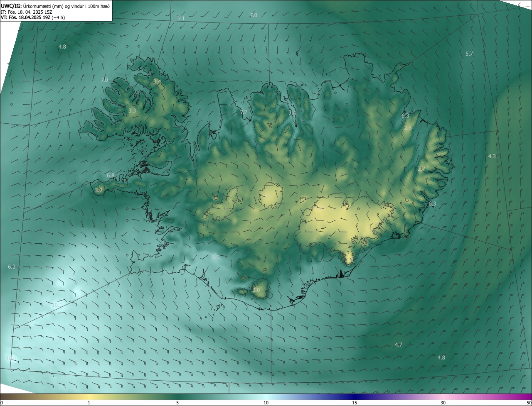Screen dimensions: 532x406
Task: Click the 3.2 value label
Action: (x=99, y=191)
